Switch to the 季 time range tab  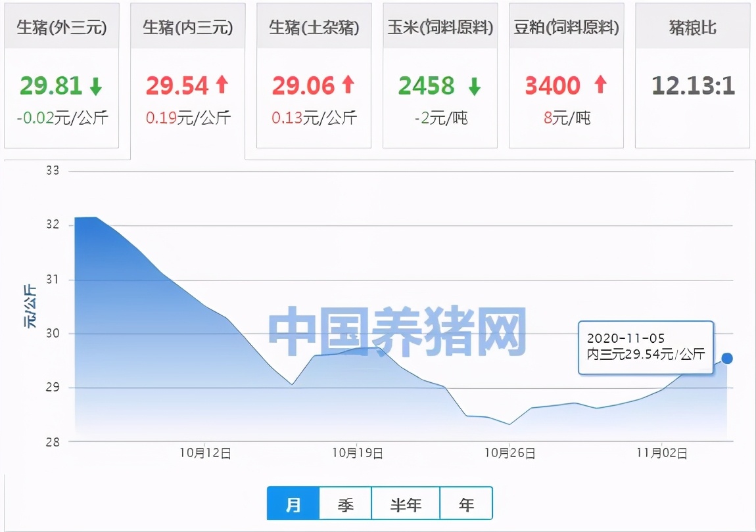(x=346, y=503)
